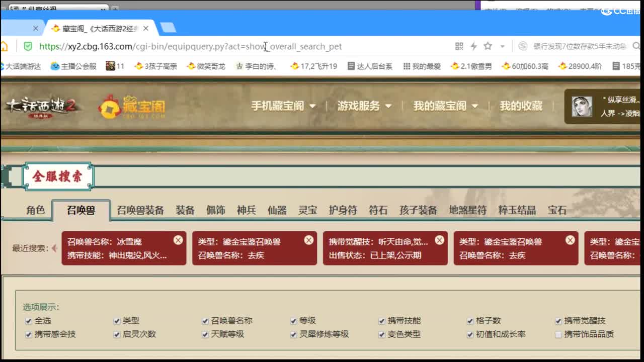644x362 pixels.
Task: Switch to 粹玉结晶 tab
Action: (x=517, y=210)
